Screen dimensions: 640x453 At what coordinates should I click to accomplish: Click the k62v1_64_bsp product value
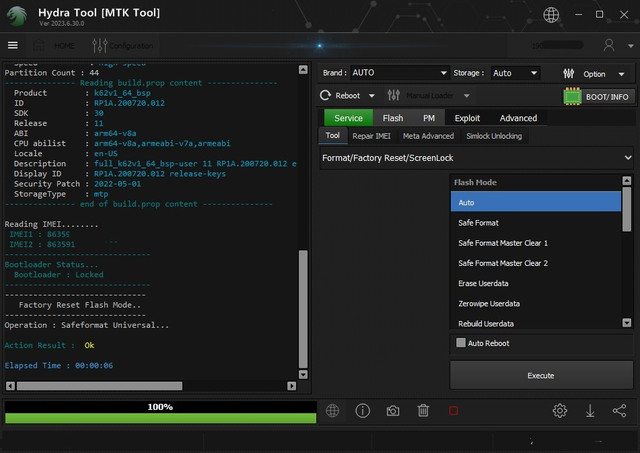pos(122,93)
